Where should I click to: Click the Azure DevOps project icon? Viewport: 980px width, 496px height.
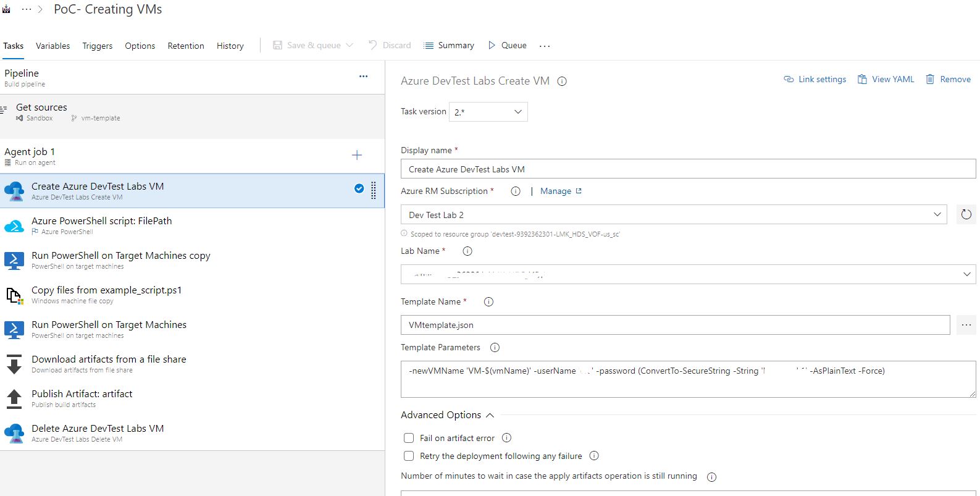pyautogui.click(x=6, y=9)
